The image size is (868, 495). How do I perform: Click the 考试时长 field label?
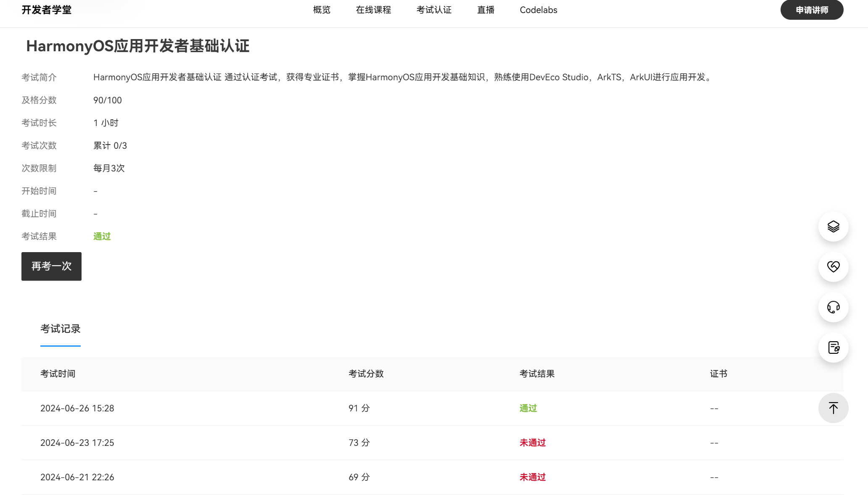point(39,123)
